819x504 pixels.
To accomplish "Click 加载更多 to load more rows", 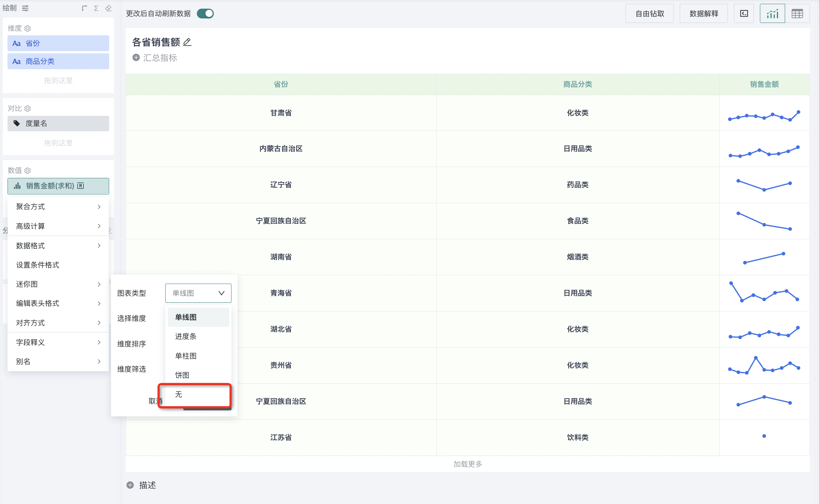I will coord(467,464).
